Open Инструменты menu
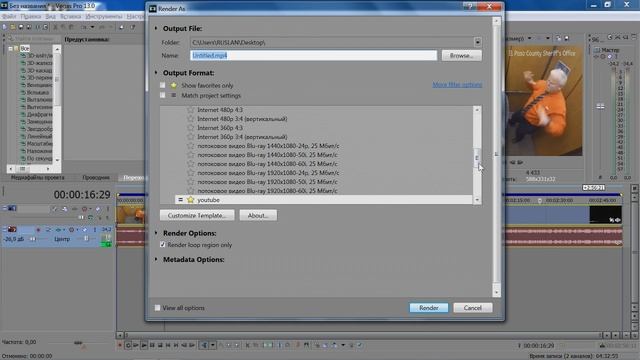This screenshot has height=360, width=640. (104, 16)
